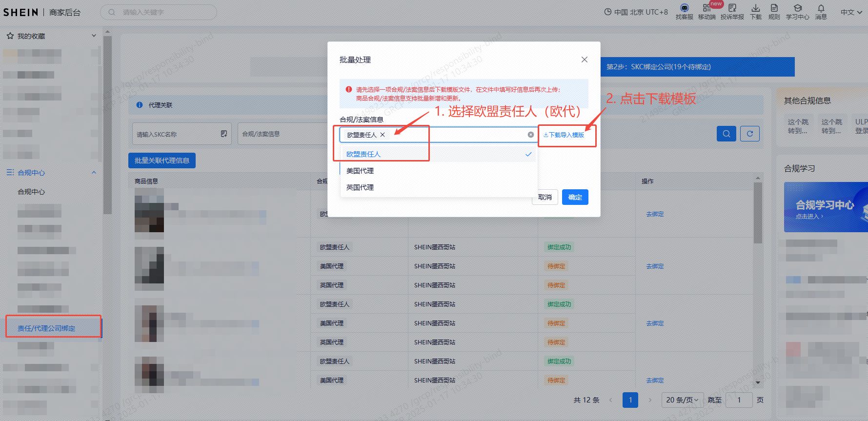The height and width of the screenshot is (421, 868).
Task: Click the table's vertical scrollbar
Action: (758, 213)
